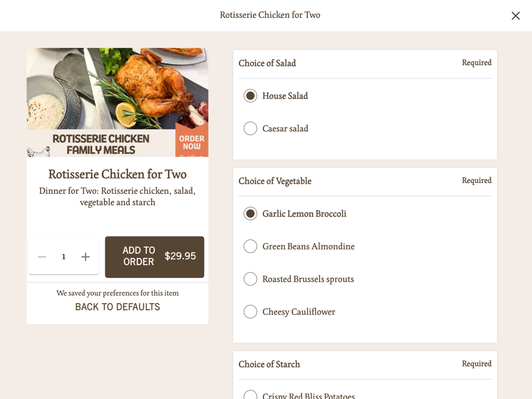Image resolution: width=532 pixels, height=399 pixels.
Task: Tap the orange Order Now badge
Action: pyautogui.click(x=192, y=142)
